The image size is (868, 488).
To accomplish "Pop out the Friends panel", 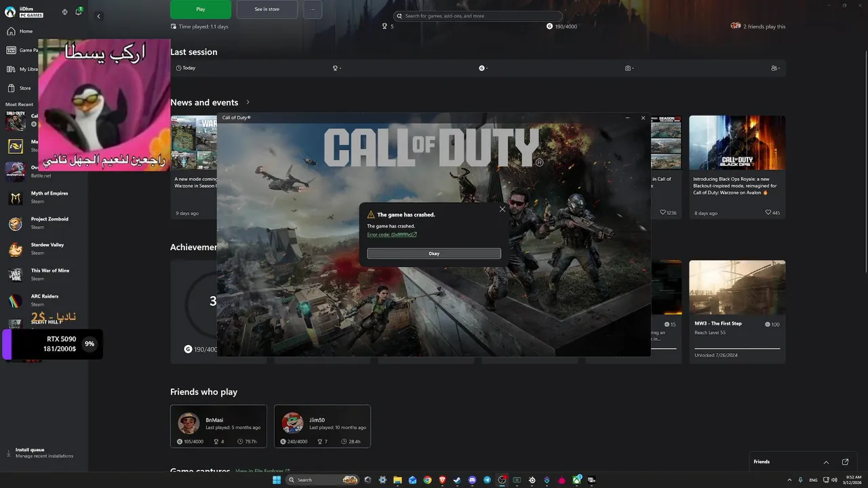I will point(845,462).
